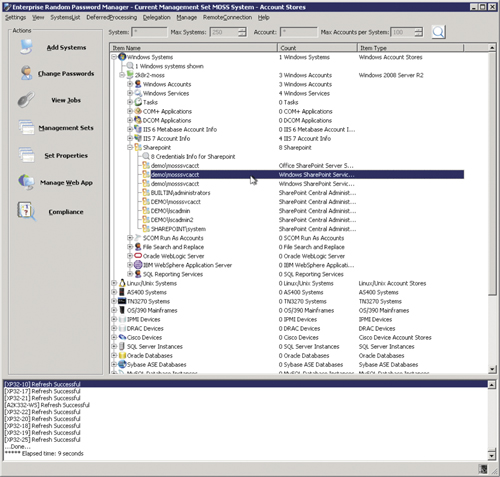Click the Change Passwords user icon
The image size is (500, 477).
point(26,73)
